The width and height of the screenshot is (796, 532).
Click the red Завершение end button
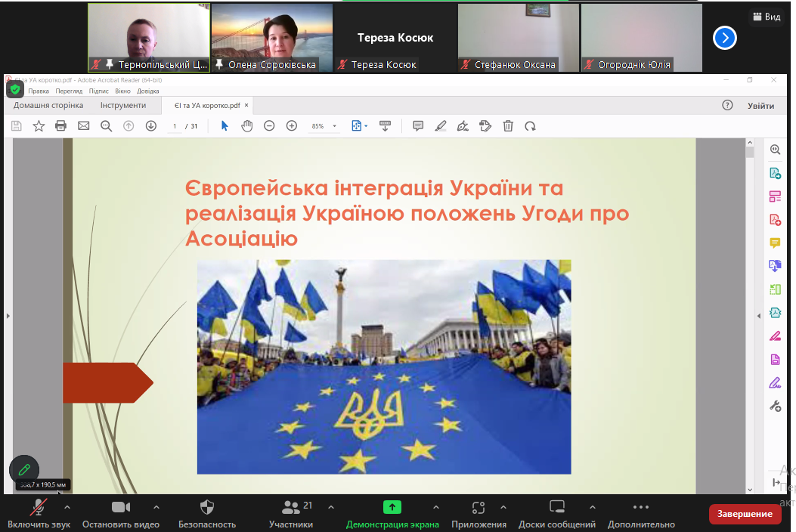[745, 514]
